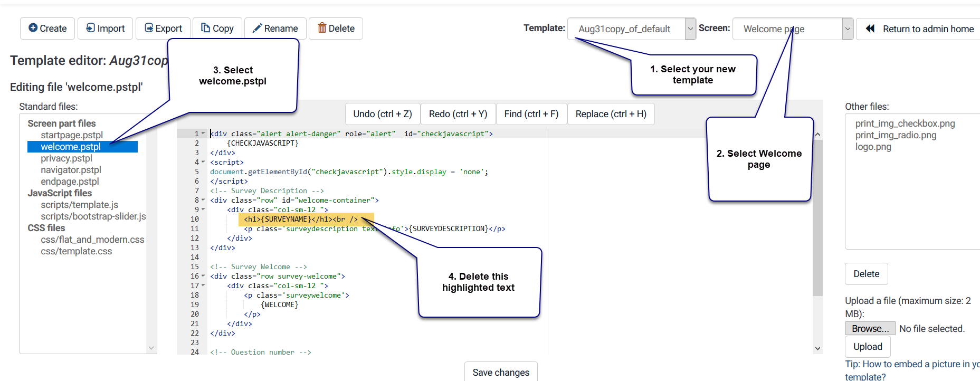
Task: Open the Screen dropdown
Action: (793, 29)
